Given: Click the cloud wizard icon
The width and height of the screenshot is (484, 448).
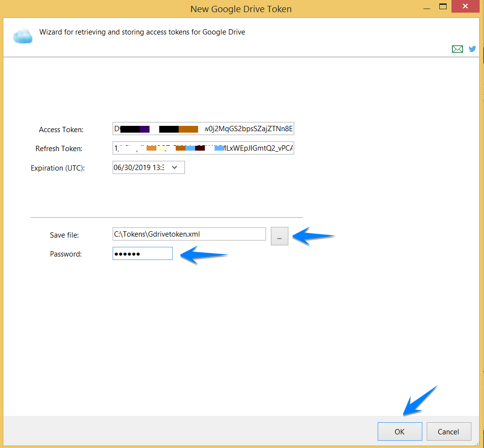Looking at the screenshot, I should [22, 36].
